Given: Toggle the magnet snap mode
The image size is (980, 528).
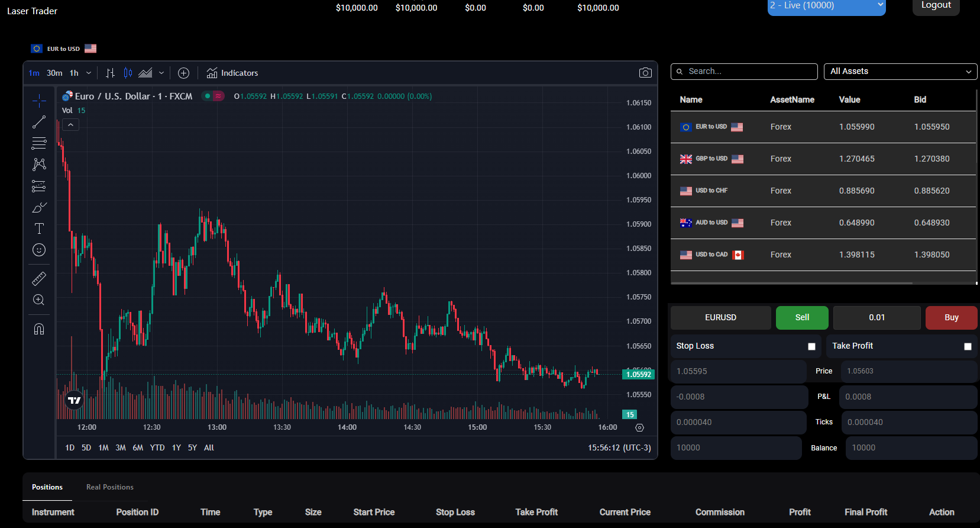Looking at the screenshot, I should point(39,329).
